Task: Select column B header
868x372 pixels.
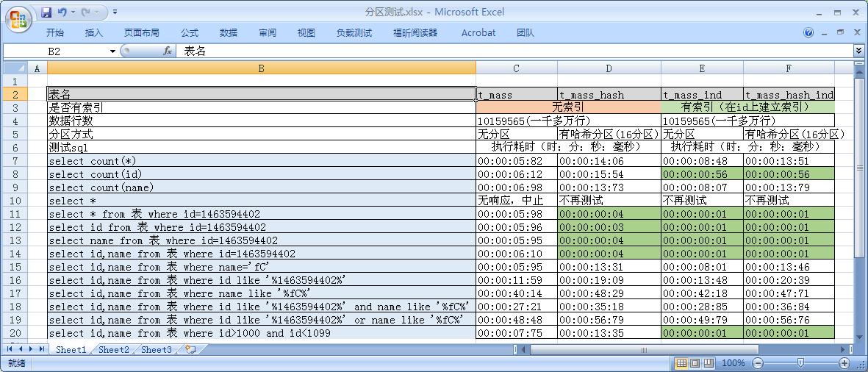Action: click(262, 68)
